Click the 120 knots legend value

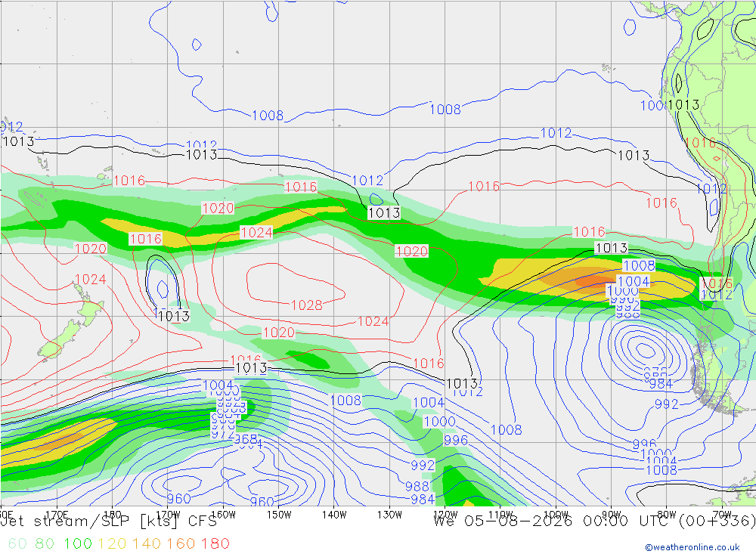113,543
